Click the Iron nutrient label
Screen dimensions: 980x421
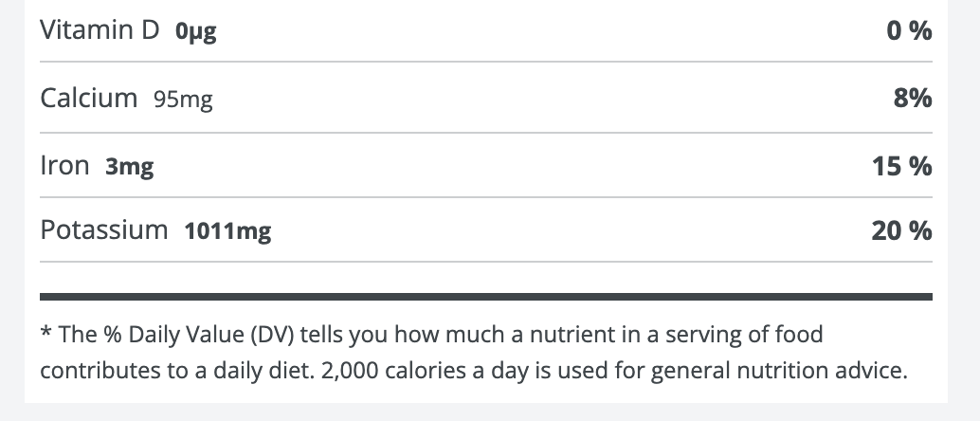point(65,166)
